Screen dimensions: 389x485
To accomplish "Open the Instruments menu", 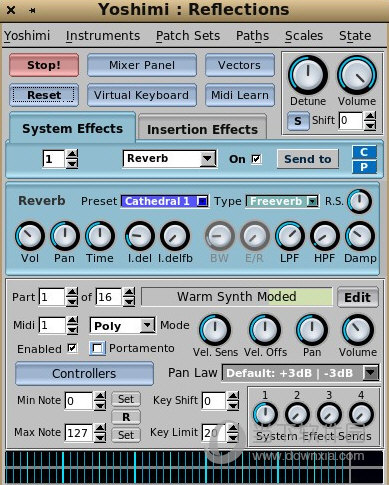I will click(x=103, y=35).
